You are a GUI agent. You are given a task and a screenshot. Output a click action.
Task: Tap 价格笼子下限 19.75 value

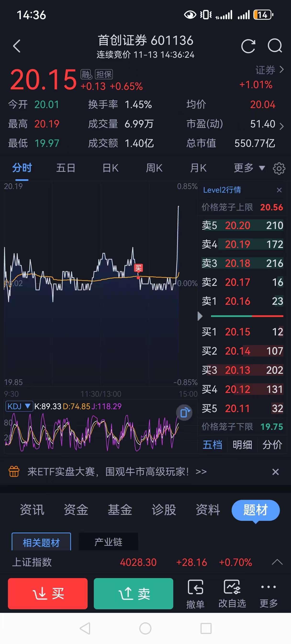[272, 426]
